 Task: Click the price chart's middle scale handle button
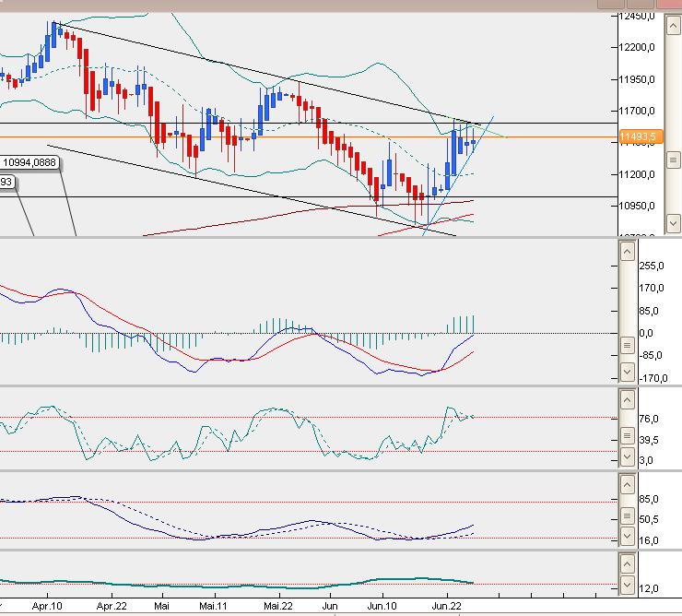click(673, 160)
